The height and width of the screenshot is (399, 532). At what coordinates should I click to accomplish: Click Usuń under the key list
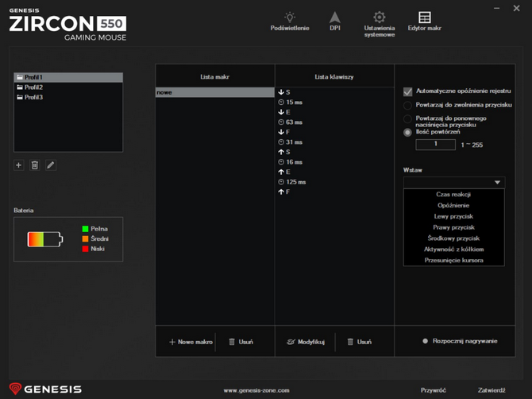tap(360, 342)
